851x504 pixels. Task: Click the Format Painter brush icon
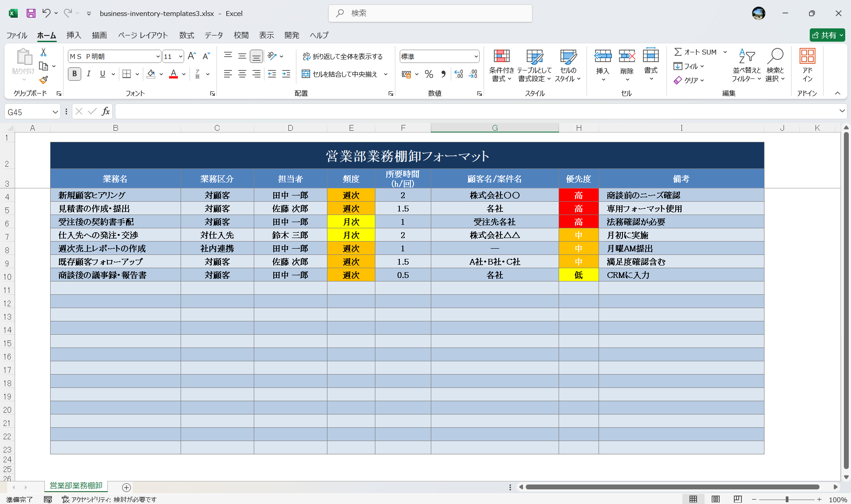pos(43,80)
